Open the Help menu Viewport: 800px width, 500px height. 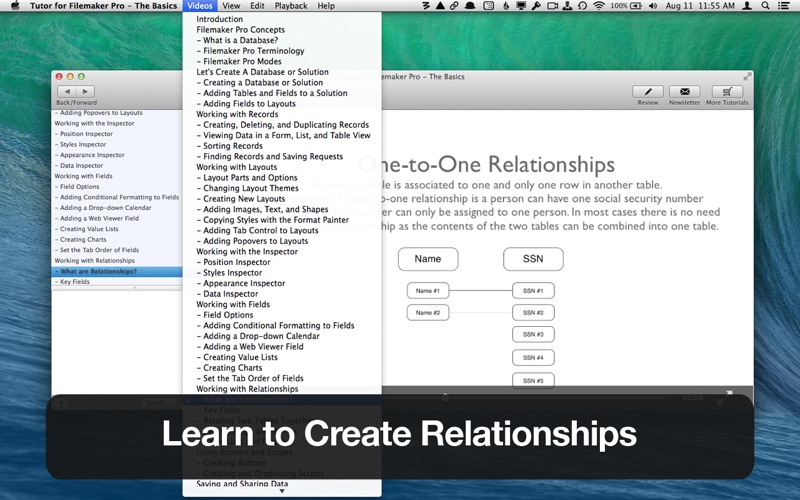(326, 6)
